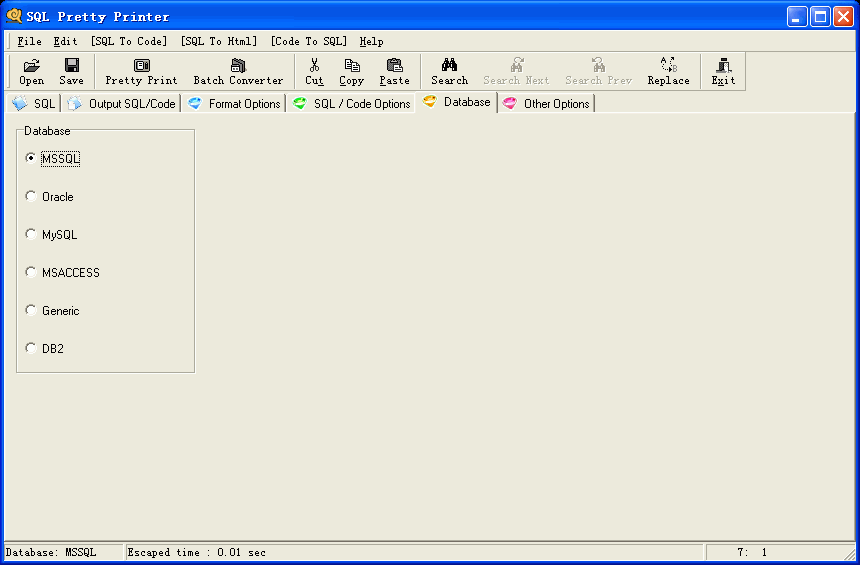Go to the Format Options tab
The height and width of the screenshot is (565, 860).
coord(234,104)
